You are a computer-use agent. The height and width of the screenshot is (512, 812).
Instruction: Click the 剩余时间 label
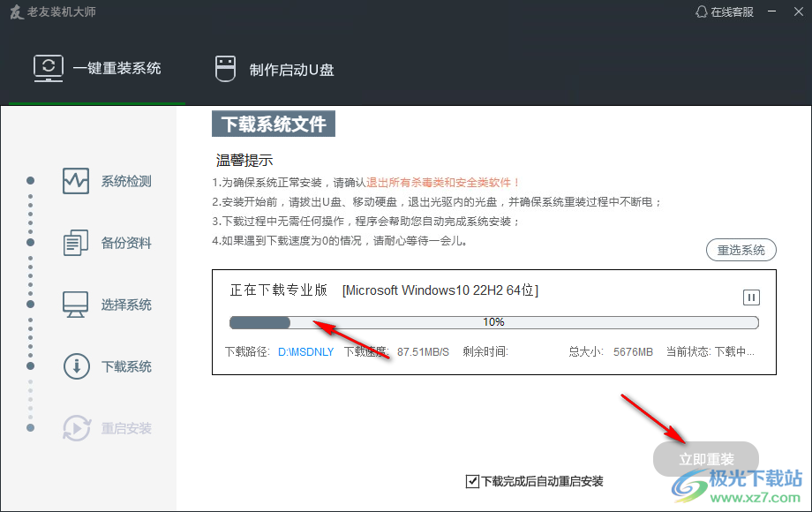[485, 352]
